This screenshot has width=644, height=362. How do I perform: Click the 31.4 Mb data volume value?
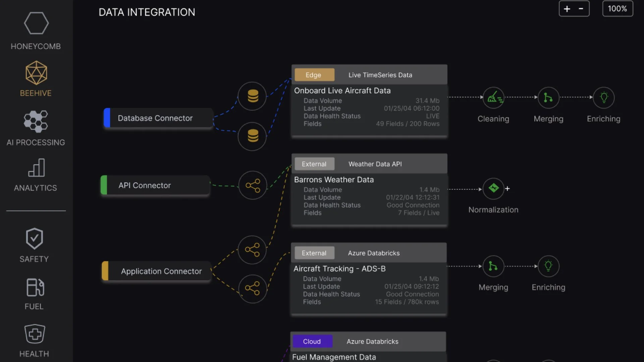427,101
